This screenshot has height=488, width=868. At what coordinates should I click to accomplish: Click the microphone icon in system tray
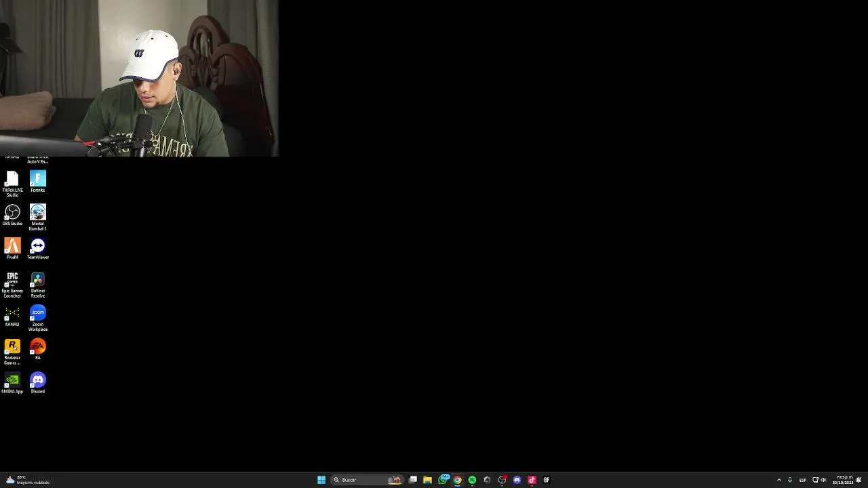click(x=790, y=480)
